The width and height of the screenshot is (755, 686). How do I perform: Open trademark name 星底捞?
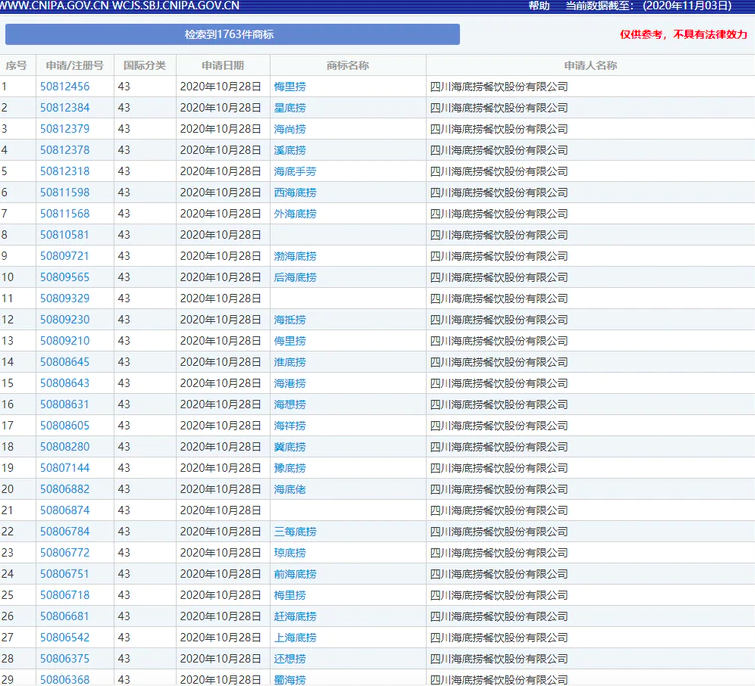290,108
